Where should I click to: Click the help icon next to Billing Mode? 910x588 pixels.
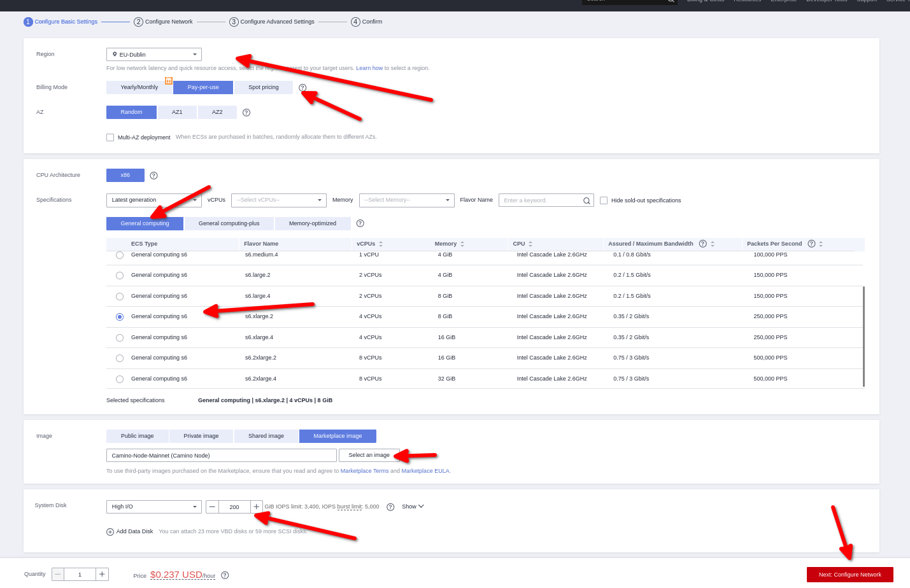pos(302,88)
